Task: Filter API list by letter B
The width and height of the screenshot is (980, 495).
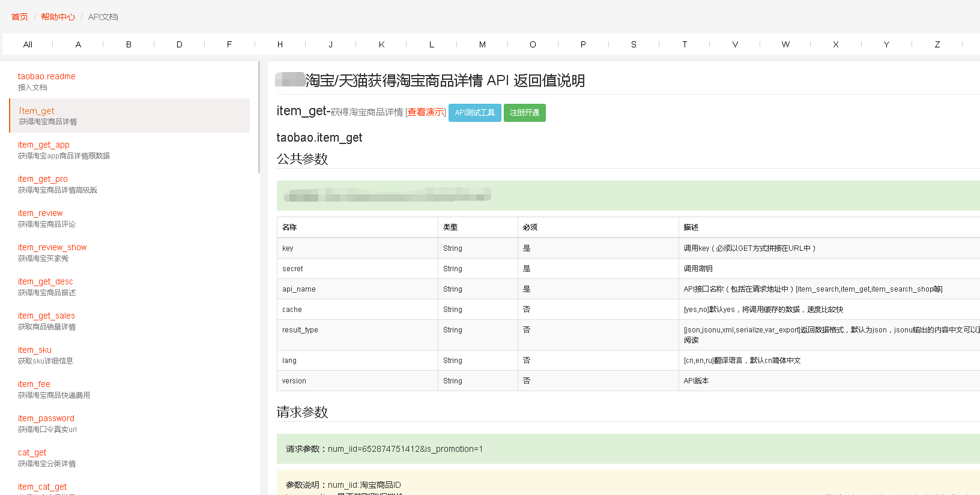Action: [x=129, y=44]
